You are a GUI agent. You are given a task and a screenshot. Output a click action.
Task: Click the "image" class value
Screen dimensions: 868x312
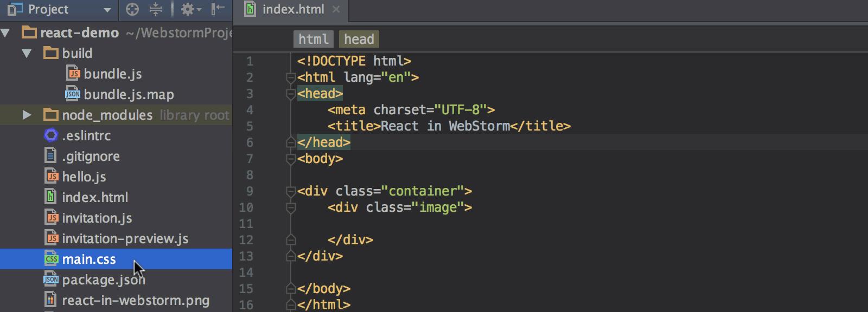click(438, 207)
